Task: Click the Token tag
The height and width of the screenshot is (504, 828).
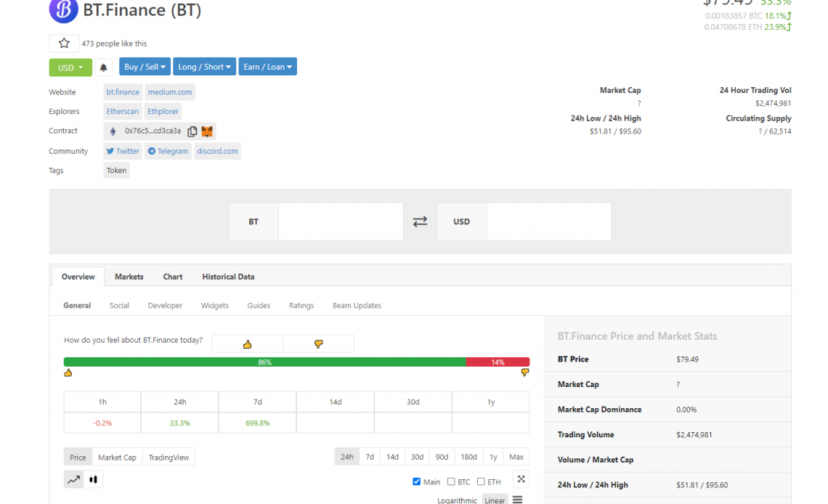Action: point(117,171)
